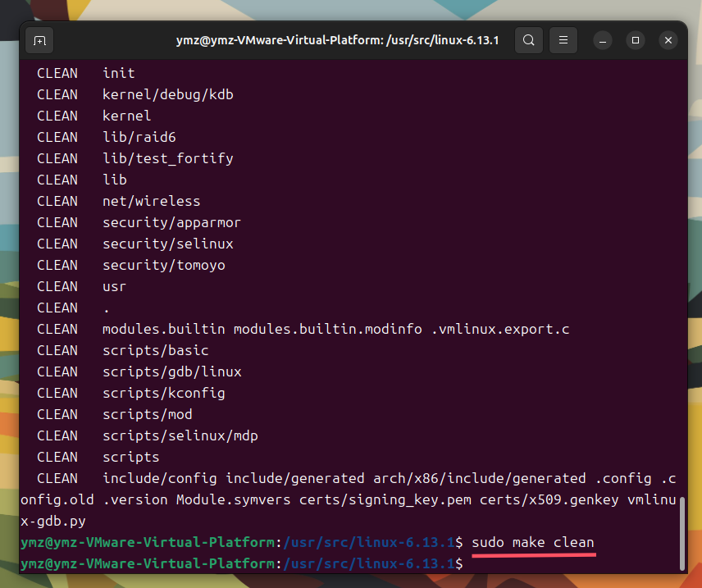Click the 'security/apparmor' output line
This screenshot has height=588, width=702.
coord(139,222)
